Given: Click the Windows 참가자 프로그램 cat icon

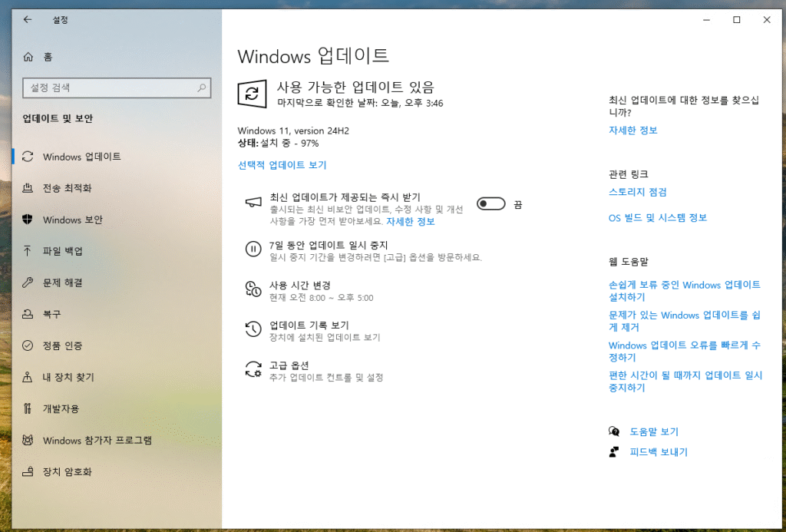Looking at the screenshot, I should tap(28, 440).
